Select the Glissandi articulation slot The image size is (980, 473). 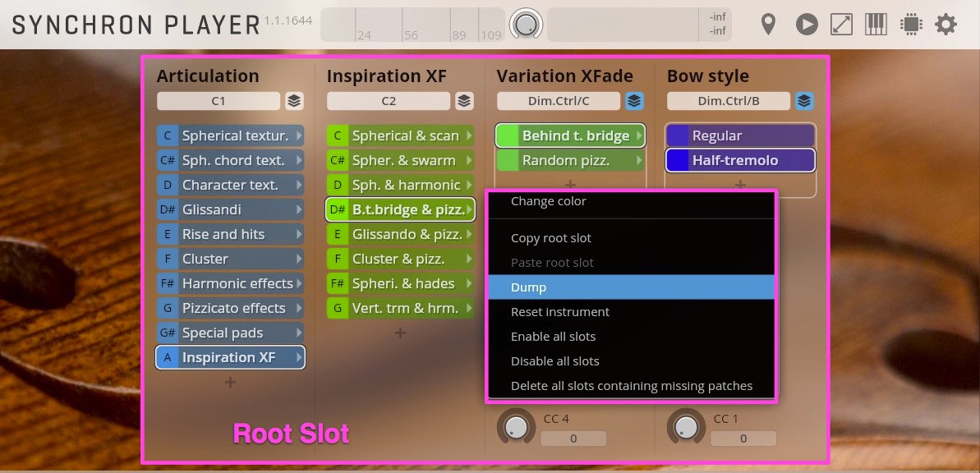(231, 209)
